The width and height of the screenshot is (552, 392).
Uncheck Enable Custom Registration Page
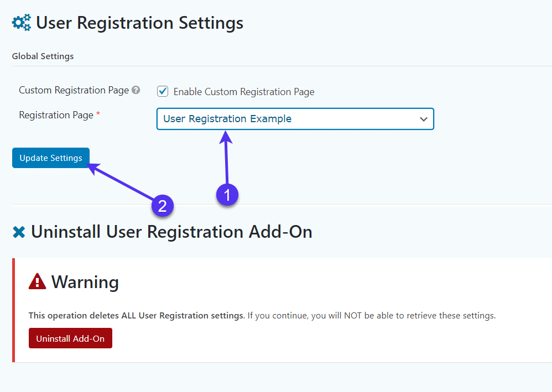pos(162,91)
